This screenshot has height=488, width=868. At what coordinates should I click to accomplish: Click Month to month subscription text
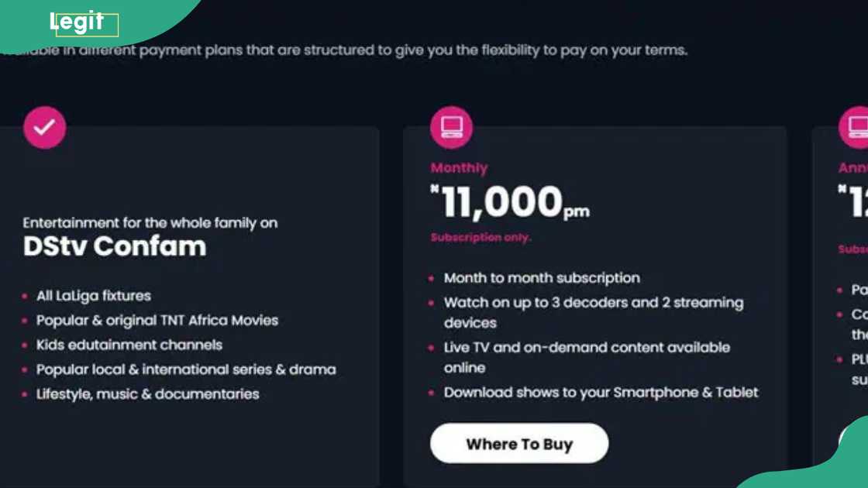pos(542,278)
